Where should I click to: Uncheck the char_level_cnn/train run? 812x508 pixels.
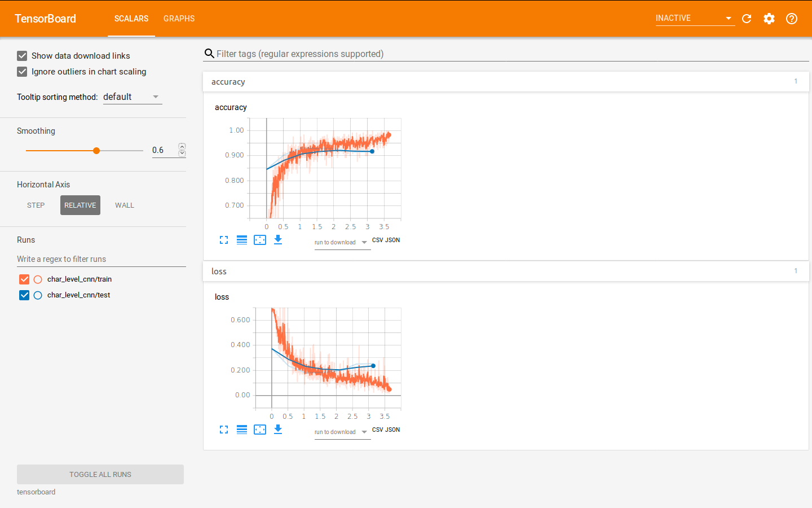(24, 279)
